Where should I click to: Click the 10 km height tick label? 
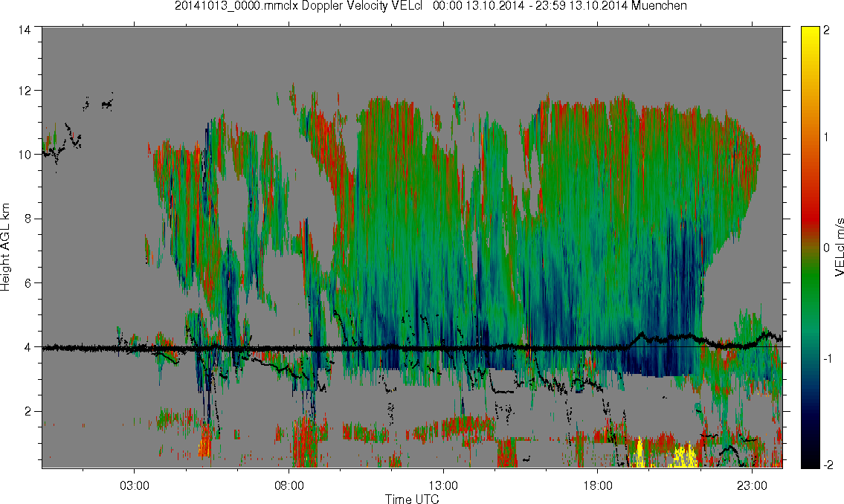point(25,155)
